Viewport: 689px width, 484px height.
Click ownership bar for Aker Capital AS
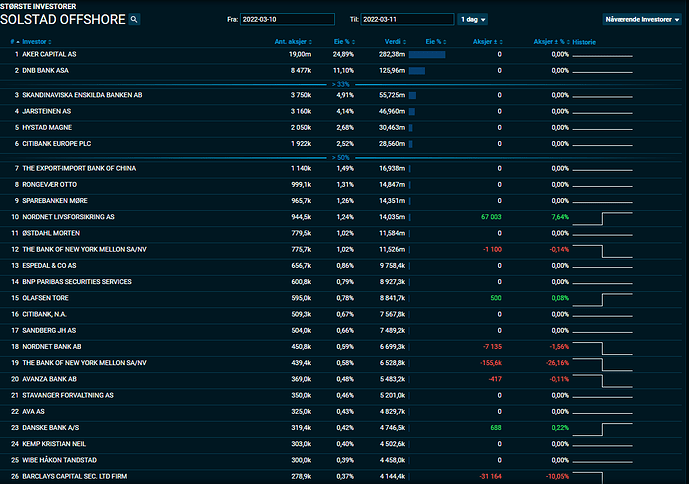[427, 55]
